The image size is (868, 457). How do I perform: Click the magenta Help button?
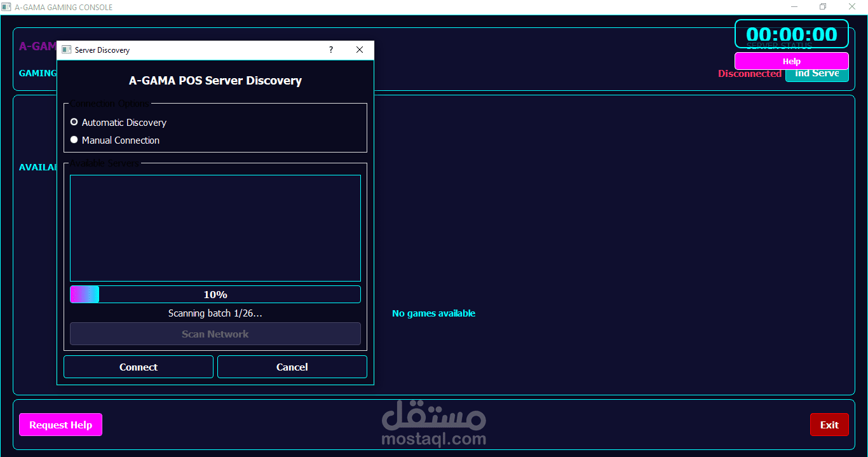coord(792,61)
